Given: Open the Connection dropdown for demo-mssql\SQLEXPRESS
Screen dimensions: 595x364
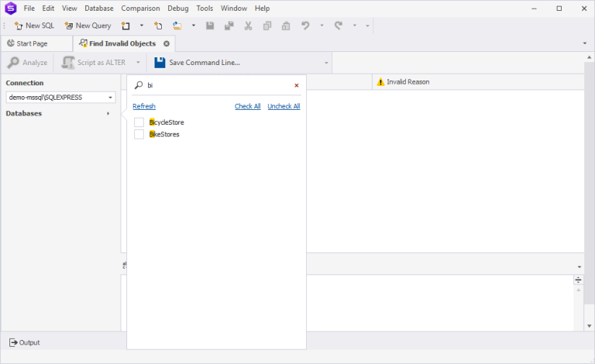Looking at the screenshot, I should pyautogui.click(x=111, y=98).
